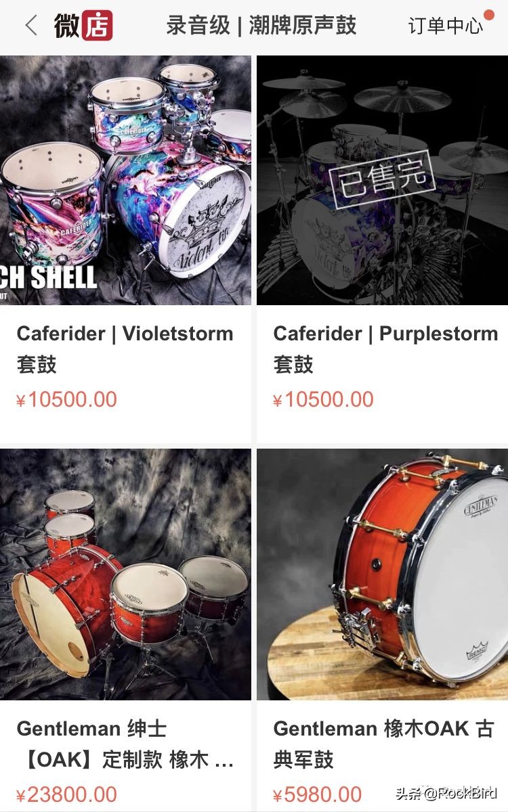Open the Violetstorm drum kit photo
The image size is (508, 812).
coord(125,180)
